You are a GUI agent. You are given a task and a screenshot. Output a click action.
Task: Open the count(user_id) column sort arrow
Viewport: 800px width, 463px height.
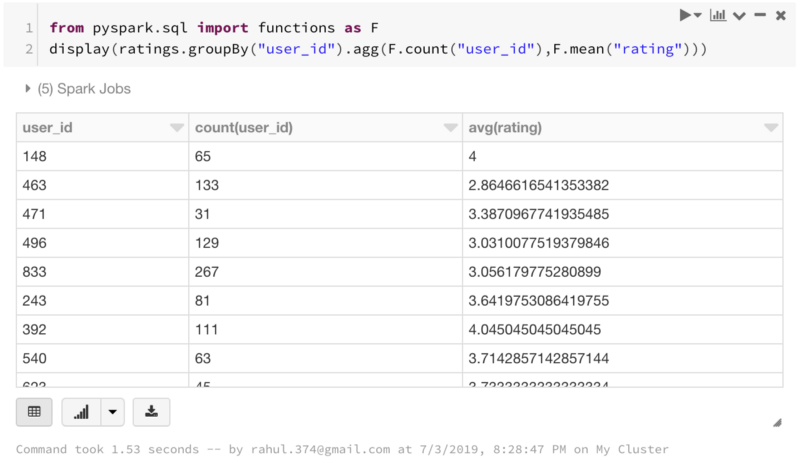point(450,128)
